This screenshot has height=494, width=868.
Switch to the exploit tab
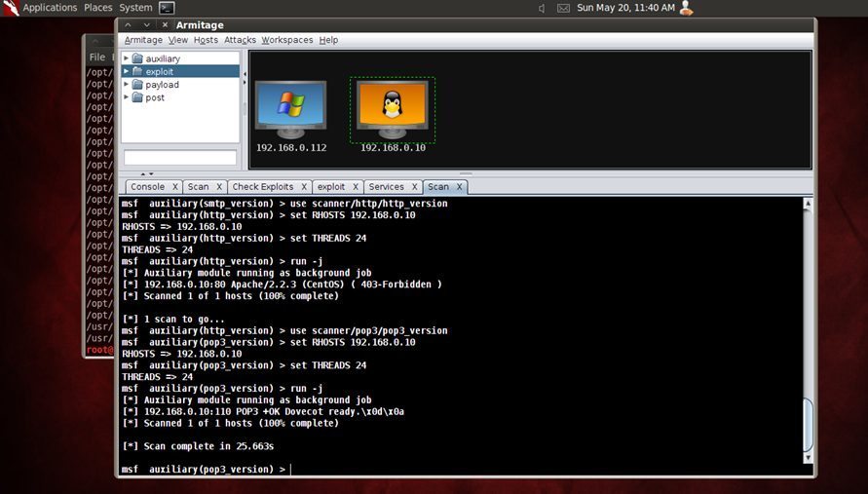(x=331, y=187)
